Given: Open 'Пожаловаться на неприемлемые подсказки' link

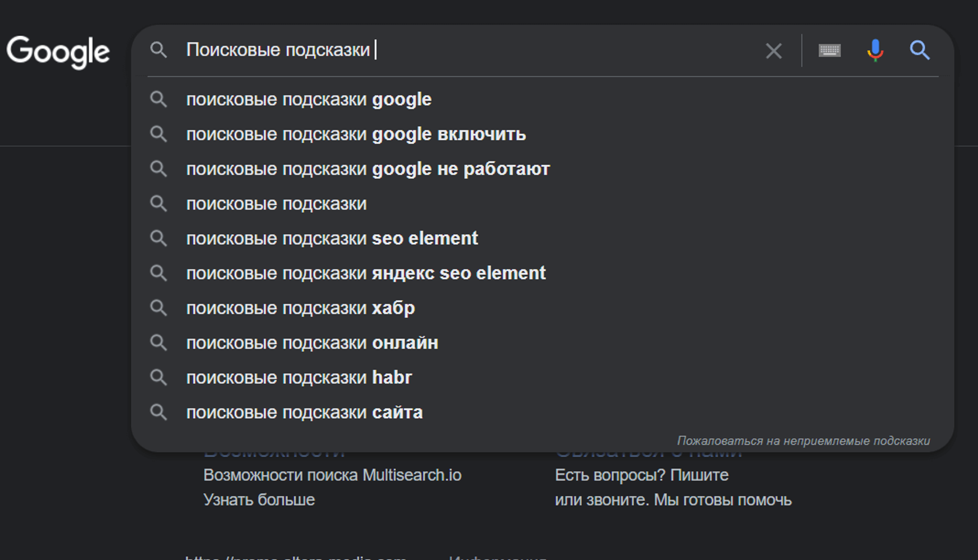Looking at the screenshot, I should (x=803, y=441).
